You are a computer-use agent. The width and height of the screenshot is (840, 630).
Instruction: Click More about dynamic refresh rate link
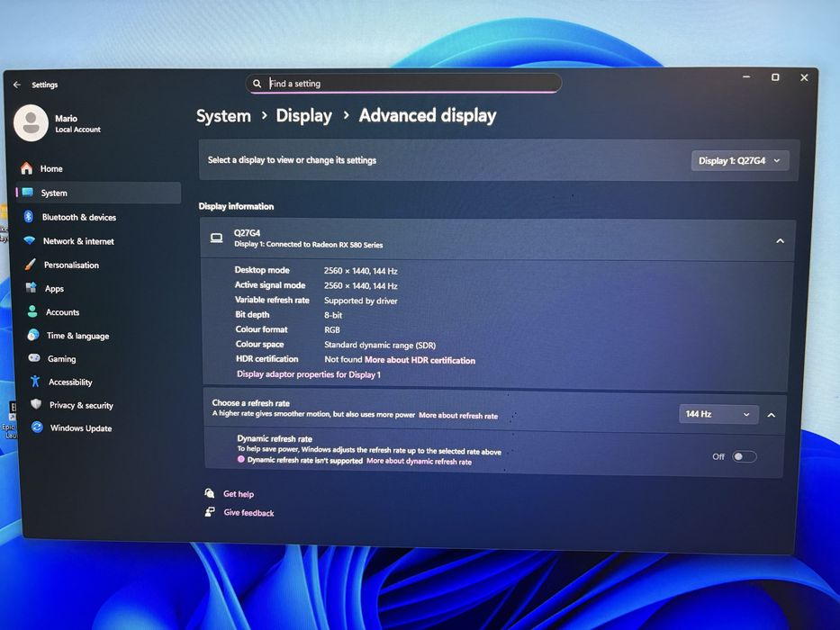tap(419, 461)
